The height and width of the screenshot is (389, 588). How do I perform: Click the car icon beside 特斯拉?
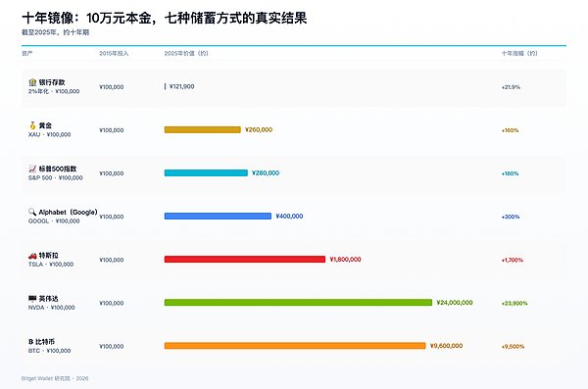click(x=32, y=256)
